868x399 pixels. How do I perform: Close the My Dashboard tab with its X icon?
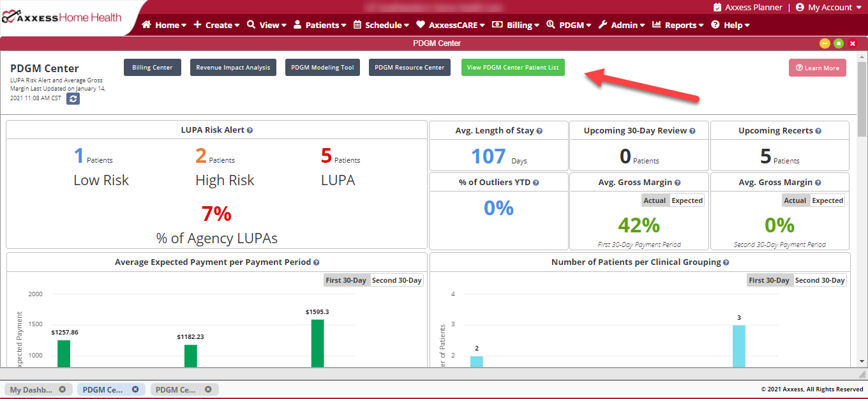pos(63,389)
